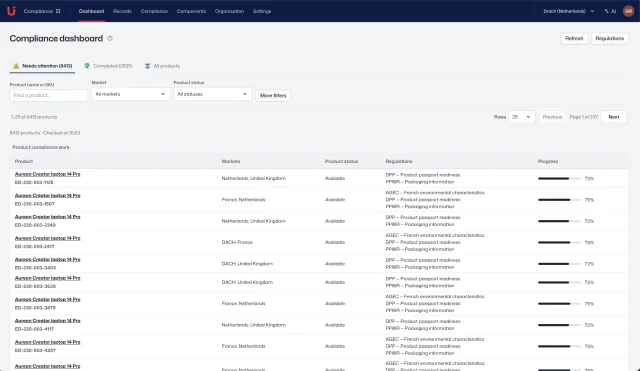
Task: Click the Regulations button
Action: tap(610, 38)
